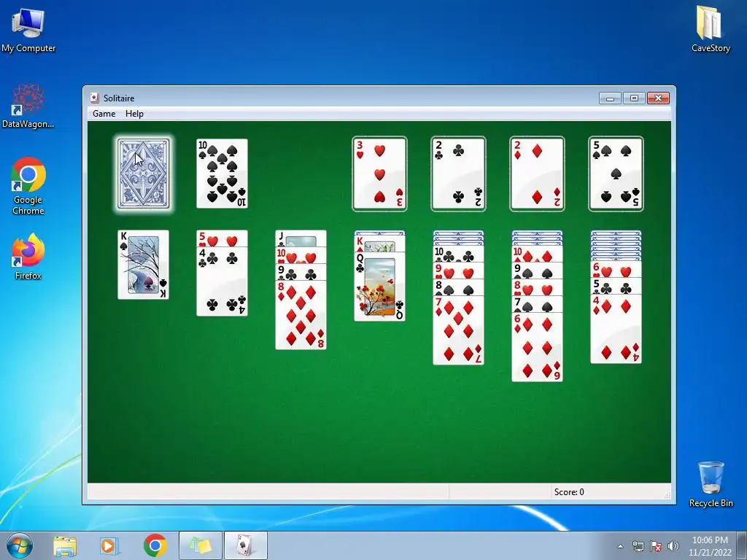Image resolution: width=747 pixels, height=560 pixels.
Task: Select the King of spades tableau card
Action: (144, 265)
